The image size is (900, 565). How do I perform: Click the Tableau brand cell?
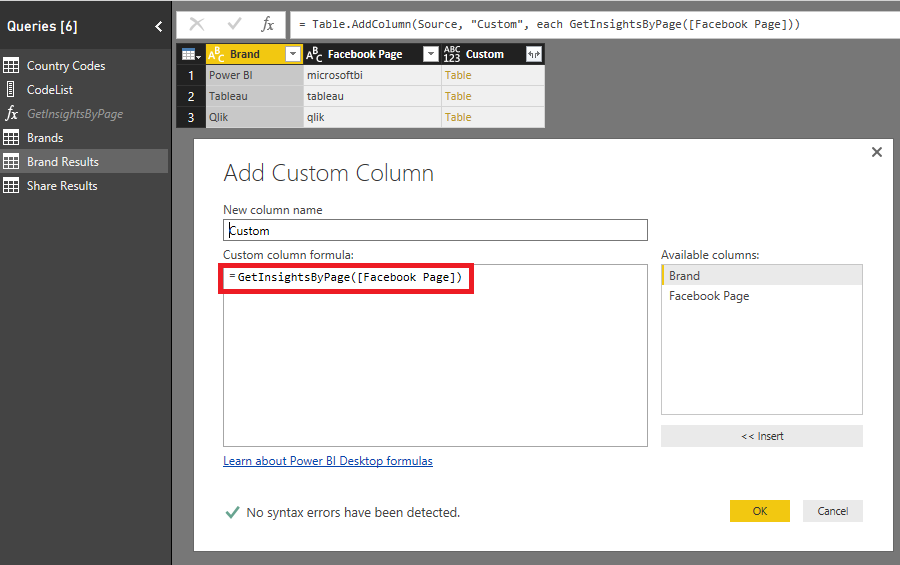(254, 96)
